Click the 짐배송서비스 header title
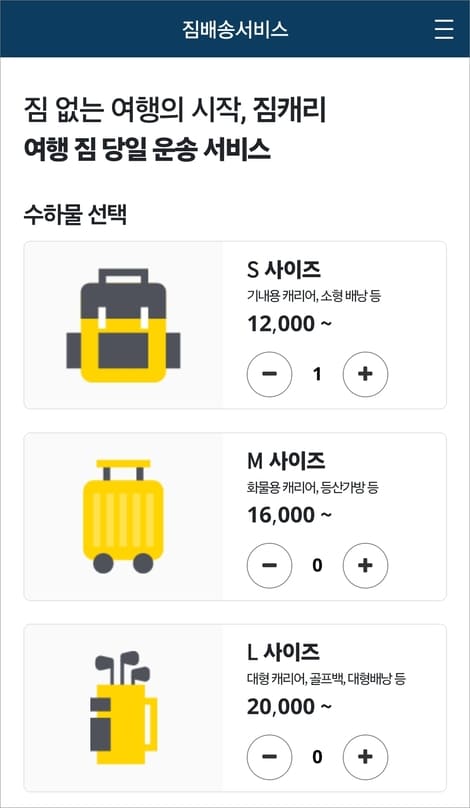The image size is (470, 808). click(x=235, y=29)
